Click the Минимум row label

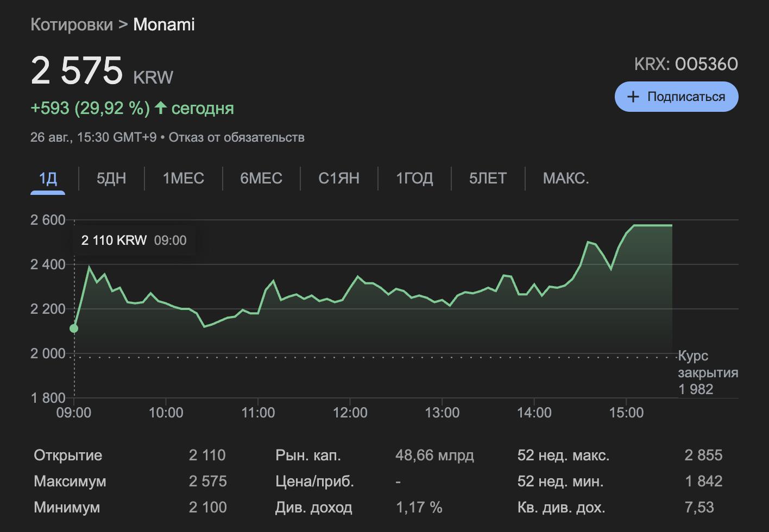pyautogui.click(x=67, y=507)
